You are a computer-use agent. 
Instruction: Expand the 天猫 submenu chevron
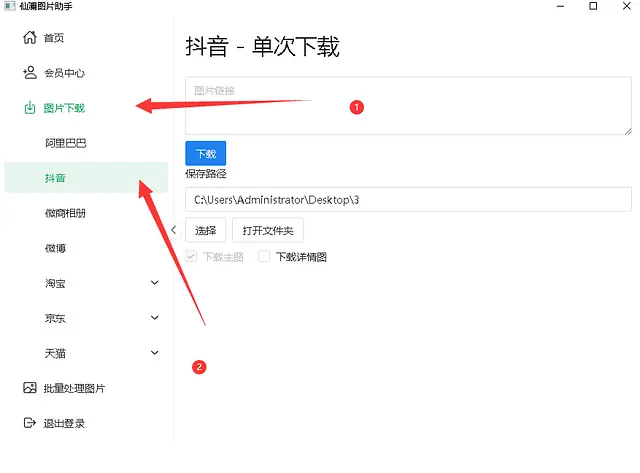[155, 353]
